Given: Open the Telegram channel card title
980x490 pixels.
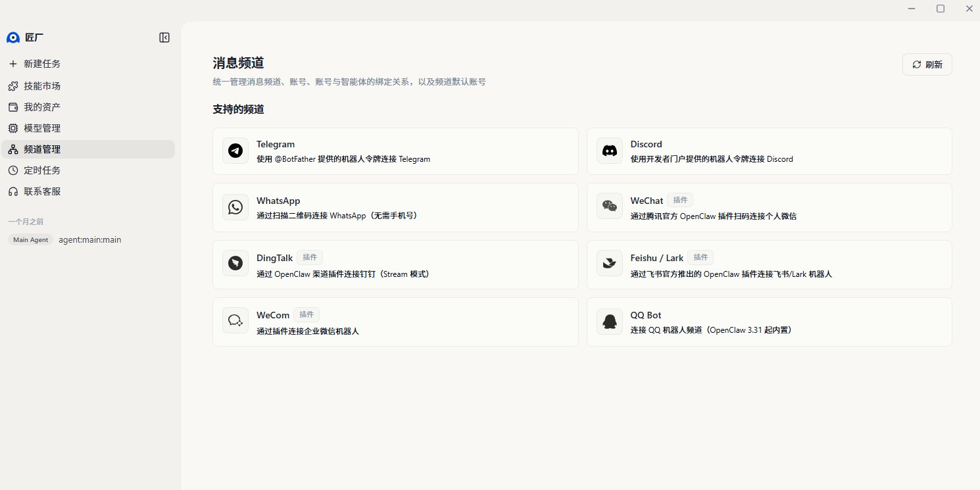Looking at the screenshot, I should [276, 144].
